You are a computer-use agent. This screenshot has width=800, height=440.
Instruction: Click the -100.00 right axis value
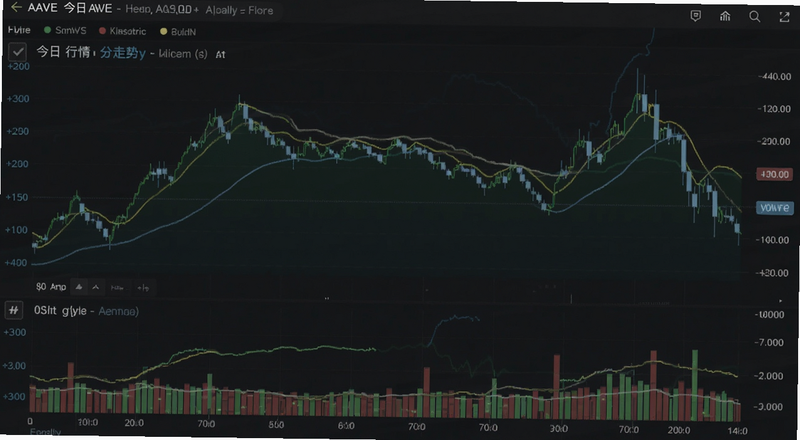774,240
